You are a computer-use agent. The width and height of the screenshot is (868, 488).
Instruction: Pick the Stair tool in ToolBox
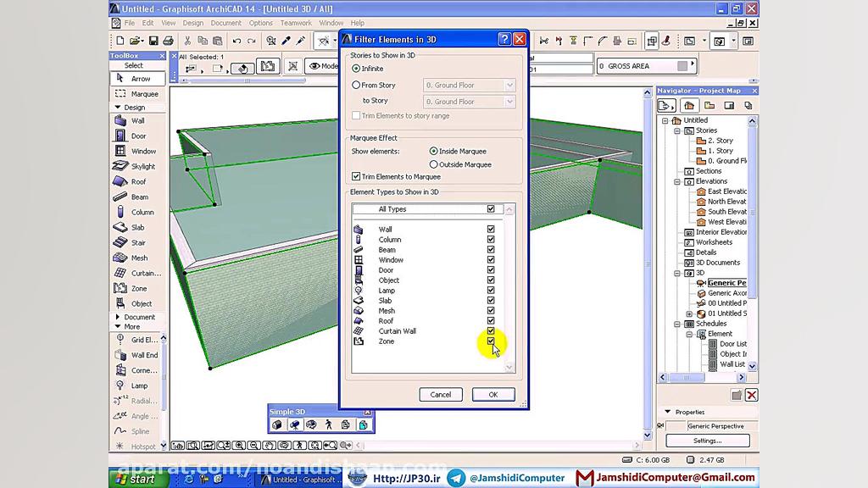coord(136,242)
